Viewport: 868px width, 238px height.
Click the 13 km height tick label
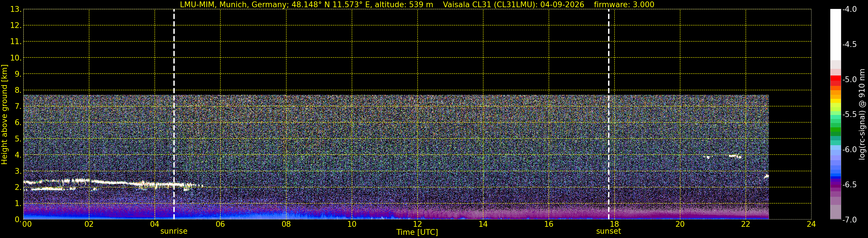(16, 10)
